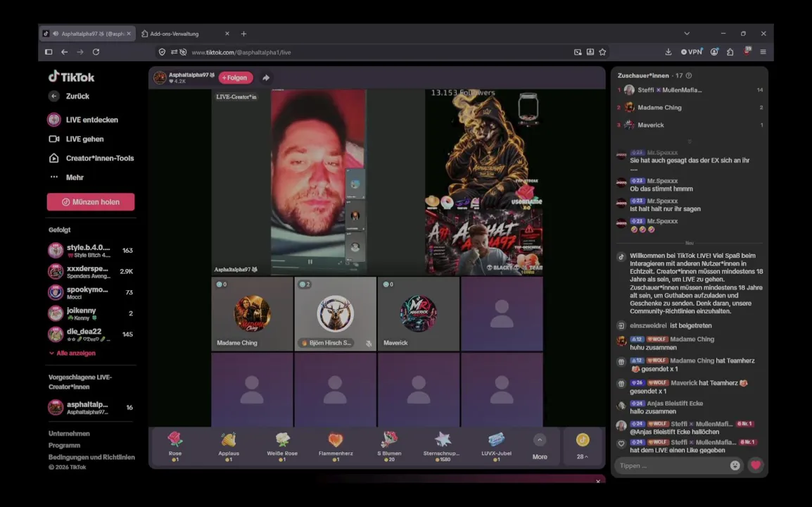812x507 pixels.
Task: Open the browser hamburger menu
Action: click(x=763, y=52)
